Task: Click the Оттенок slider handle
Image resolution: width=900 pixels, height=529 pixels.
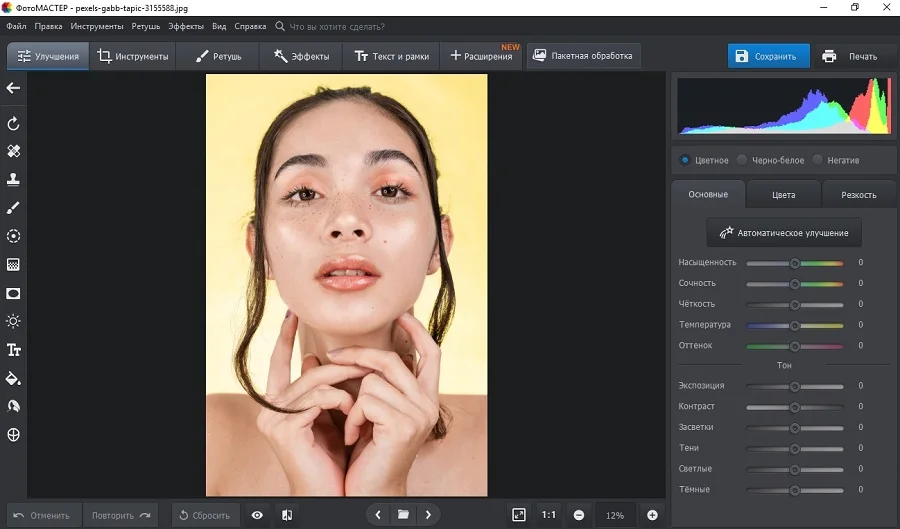Action: tap(795, 346)
